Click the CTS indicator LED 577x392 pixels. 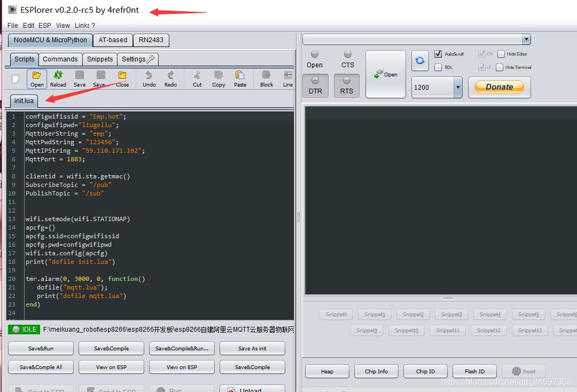point(347,54)
